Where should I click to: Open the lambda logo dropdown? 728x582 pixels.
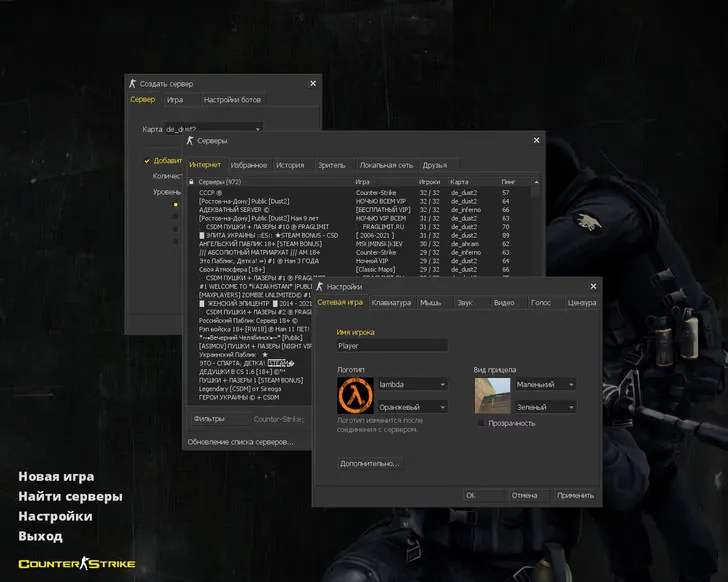click(412, 384)
